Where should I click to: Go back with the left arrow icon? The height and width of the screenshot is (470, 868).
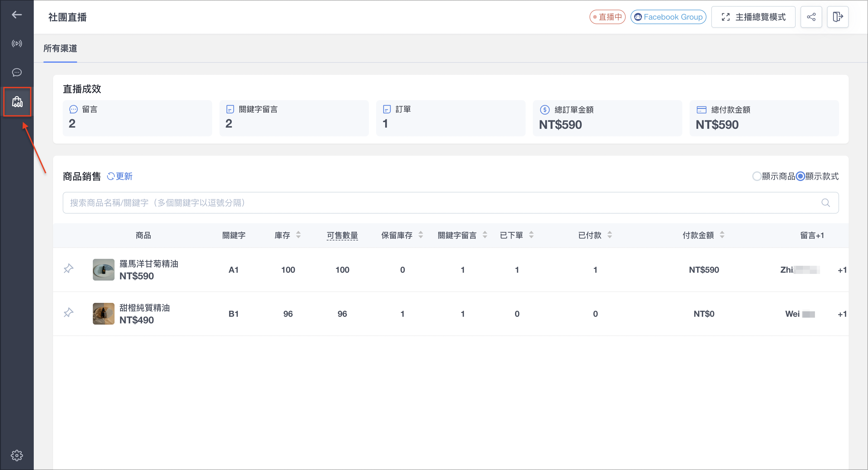(17, 14)
